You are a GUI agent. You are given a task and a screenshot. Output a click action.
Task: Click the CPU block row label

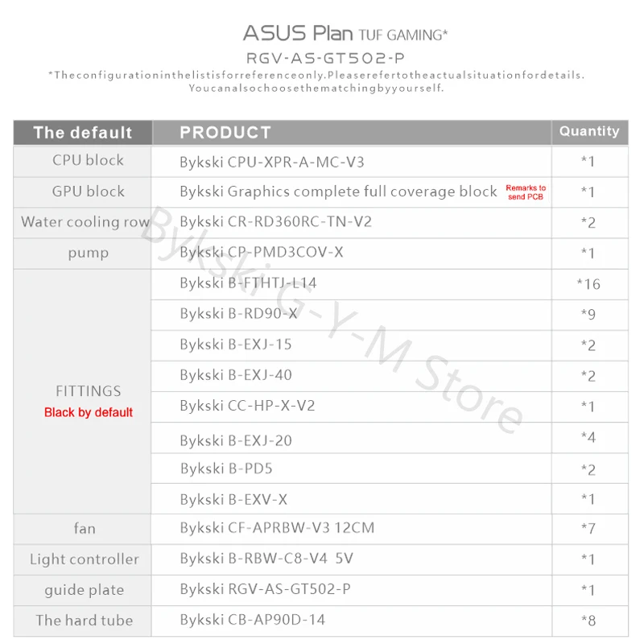tap(88, 160)
